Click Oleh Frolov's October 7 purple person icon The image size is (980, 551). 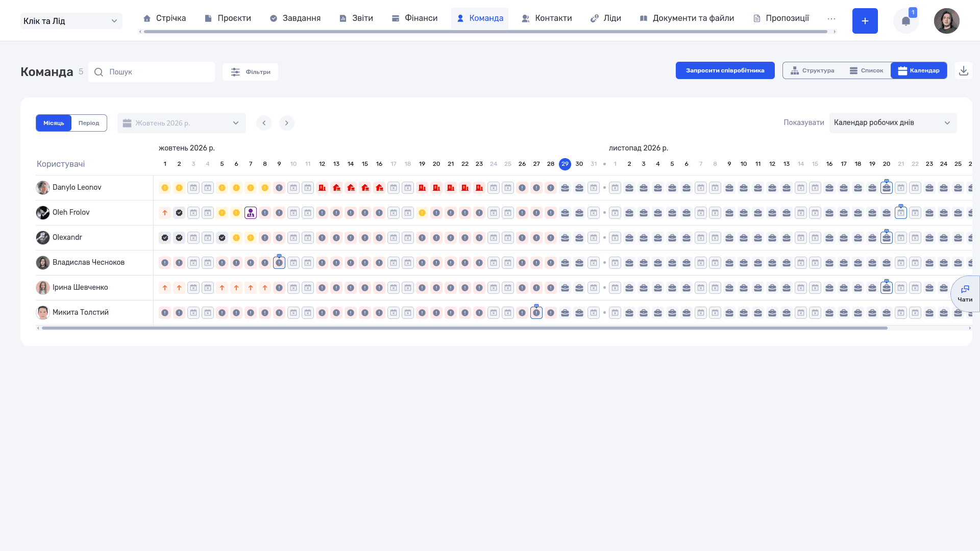point(251,213)
